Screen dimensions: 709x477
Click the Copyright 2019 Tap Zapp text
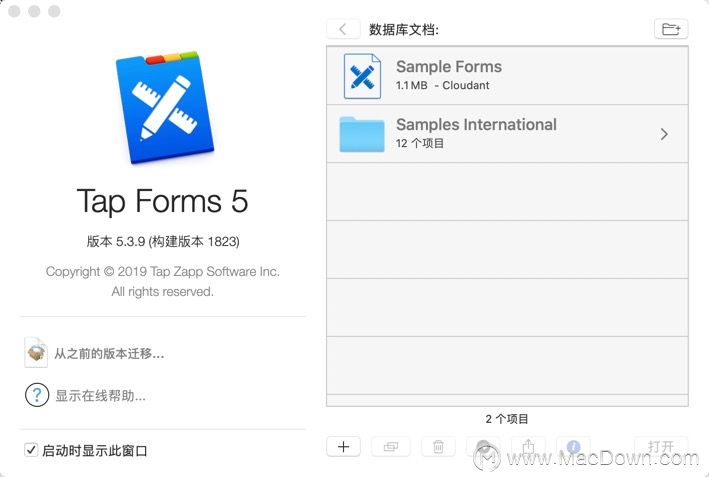click(x=163, y=271)
